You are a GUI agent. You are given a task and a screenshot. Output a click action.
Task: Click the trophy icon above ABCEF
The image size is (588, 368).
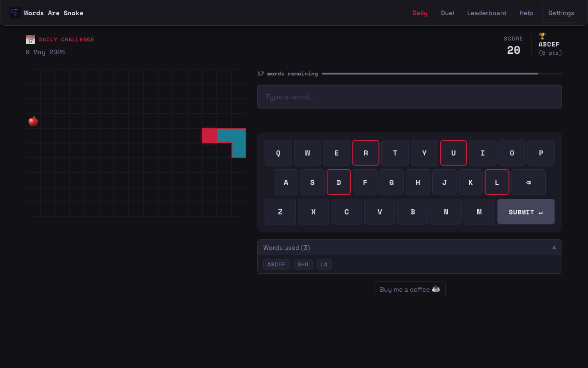point(542,36)
